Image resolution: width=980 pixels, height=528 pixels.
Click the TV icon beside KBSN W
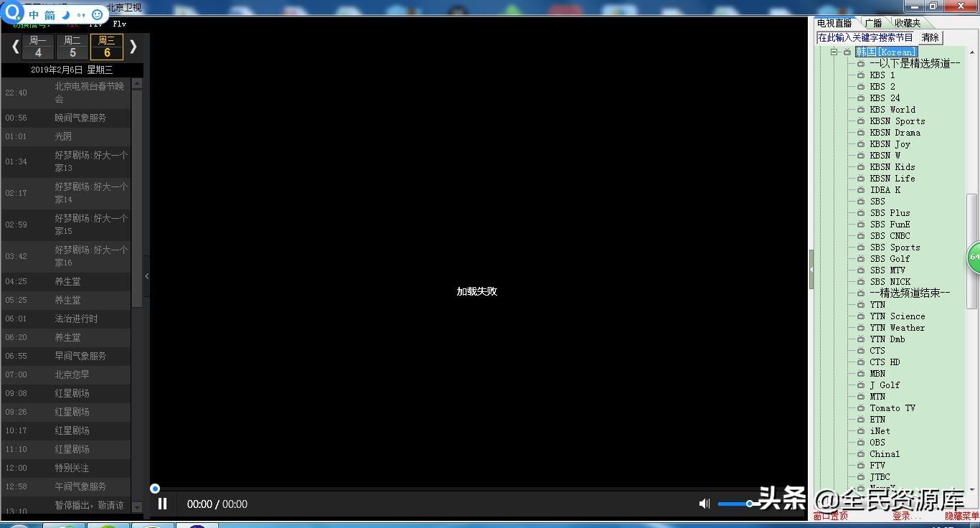coord(861,156)
